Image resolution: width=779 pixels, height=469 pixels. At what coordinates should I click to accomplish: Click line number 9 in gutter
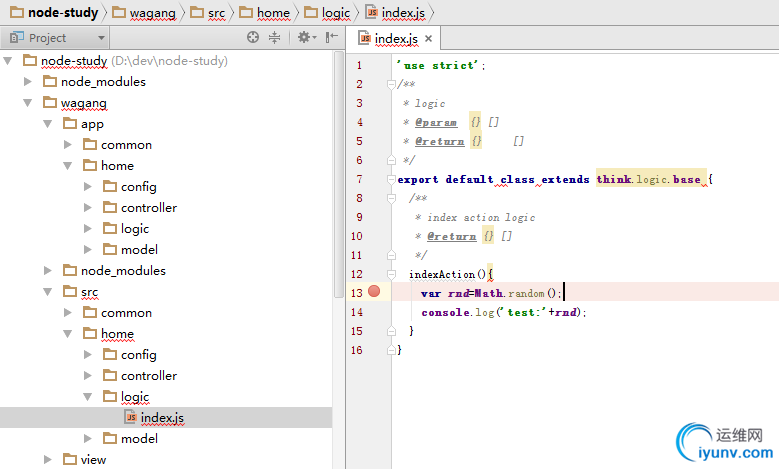(x=359, y=217)
